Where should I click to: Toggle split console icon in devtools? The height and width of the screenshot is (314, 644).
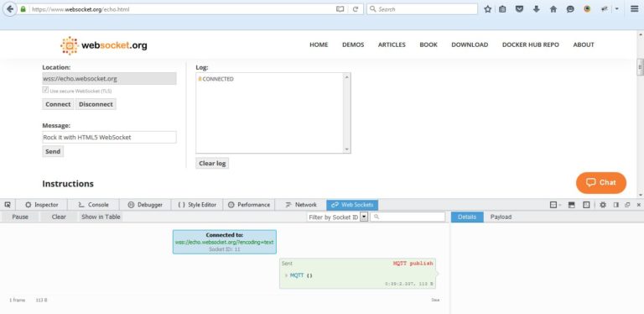[571, 205]
